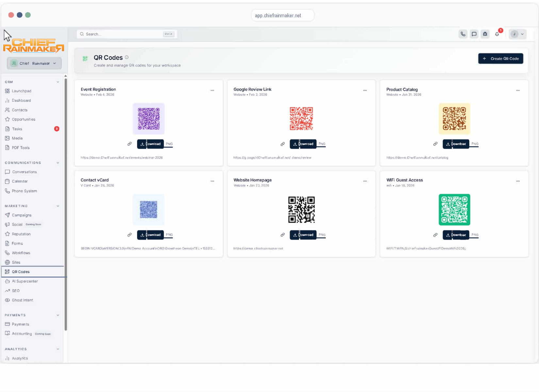Click the browser address bar URL
Image resolution: width=539 pixels, height=392 pixels.
pyautogui.click(x=283, y=15)
